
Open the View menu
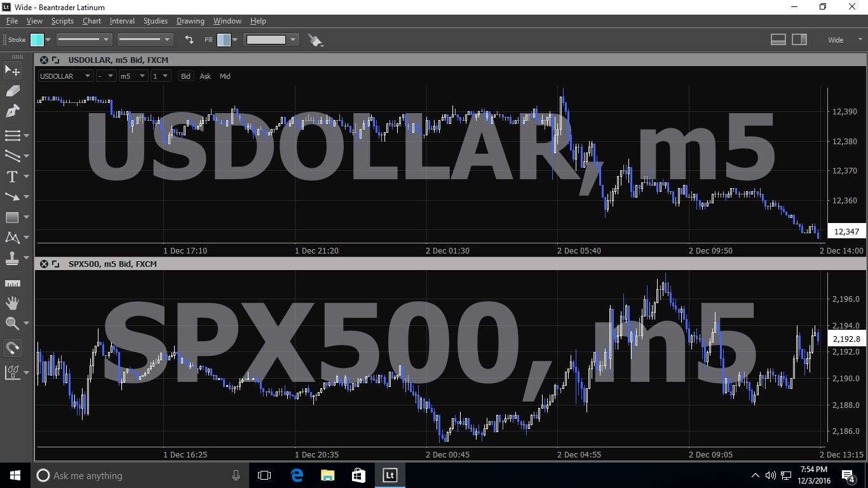[34, 21]
